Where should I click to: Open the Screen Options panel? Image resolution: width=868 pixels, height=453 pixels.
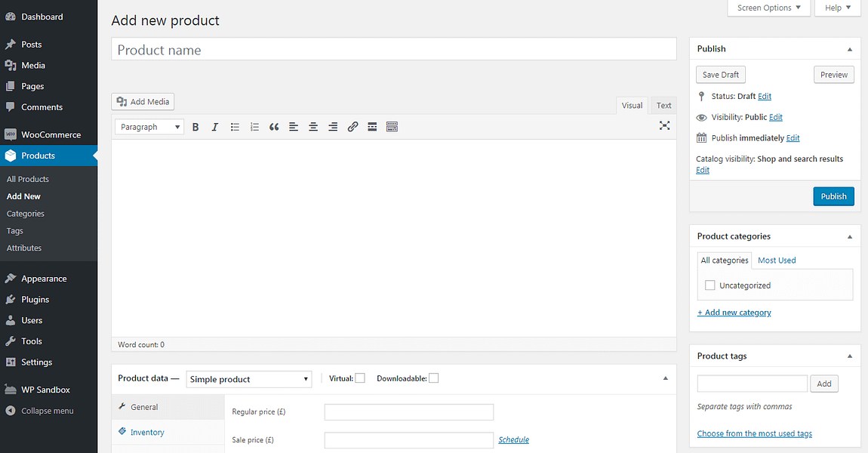point(768,8)
